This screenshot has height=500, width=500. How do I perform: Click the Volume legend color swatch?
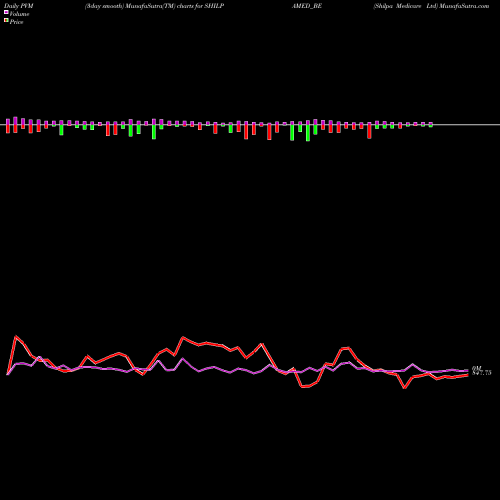[x=6, y=13]
